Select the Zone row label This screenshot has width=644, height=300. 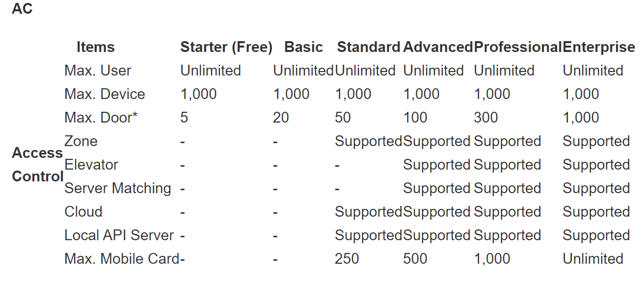81,141
